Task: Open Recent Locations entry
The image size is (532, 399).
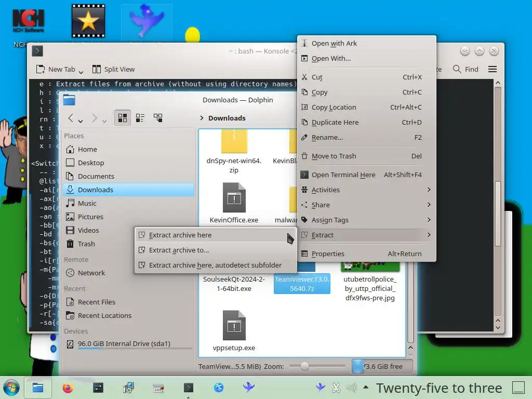Action: coord(128,315)
